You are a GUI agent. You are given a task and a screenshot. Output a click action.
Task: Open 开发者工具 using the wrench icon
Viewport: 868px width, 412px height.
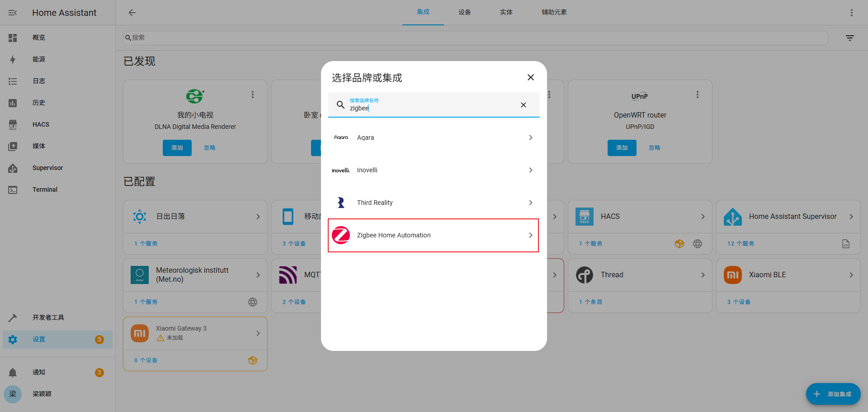click(x=13, y=317)
